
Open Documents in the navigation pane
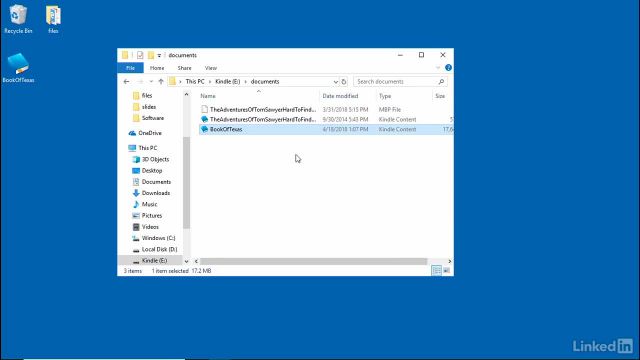(x=156, y=182)
